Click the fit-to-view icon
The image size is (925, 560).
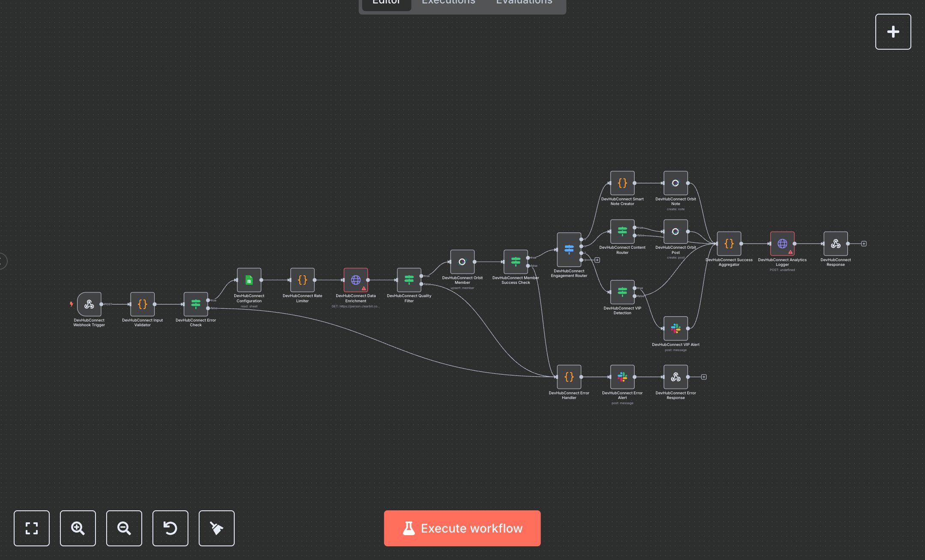(x=32, y=528)
